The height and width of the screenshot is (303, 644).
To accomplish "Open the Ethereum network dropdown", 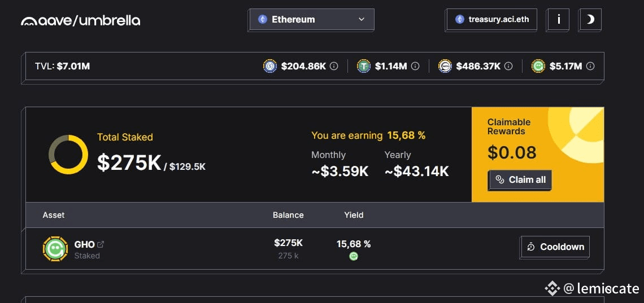I will (312, 19).
